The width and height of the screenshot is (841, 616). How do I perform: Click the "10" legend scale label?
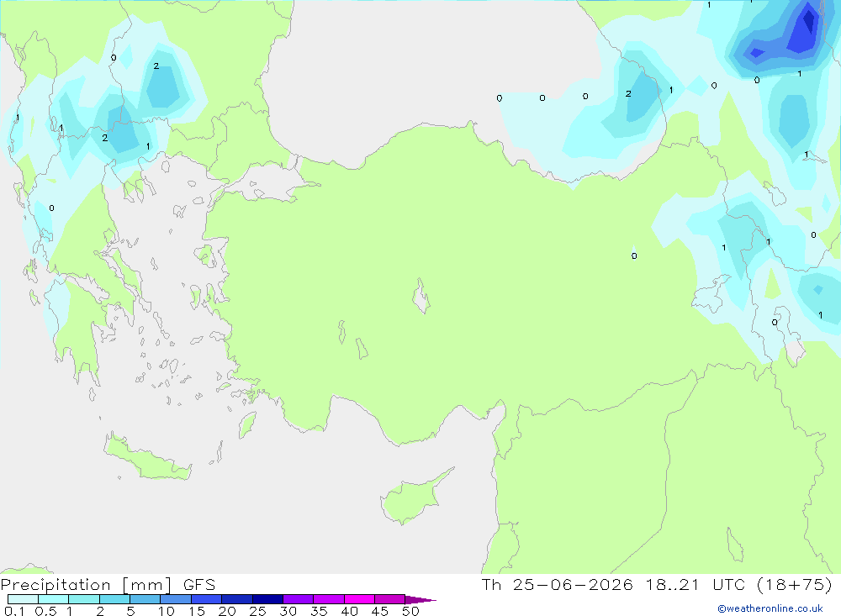(x=167, y=611)
